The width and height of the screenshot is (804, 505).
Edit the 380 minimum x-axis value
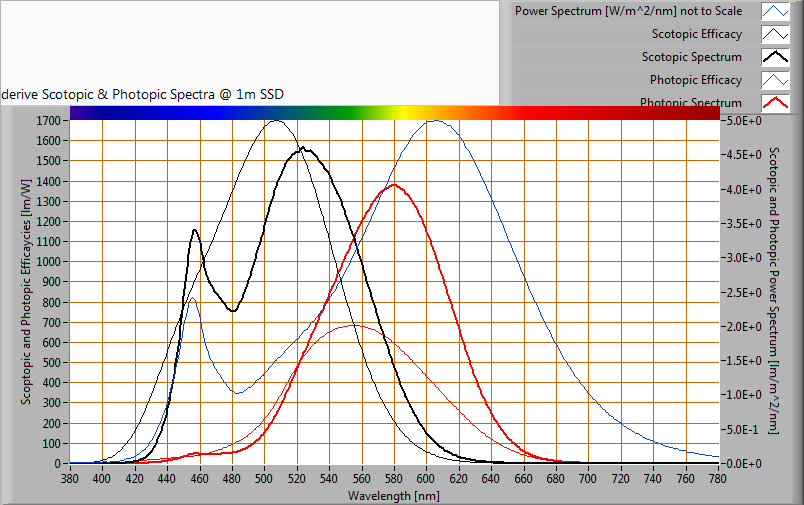[x=70, y=479]
